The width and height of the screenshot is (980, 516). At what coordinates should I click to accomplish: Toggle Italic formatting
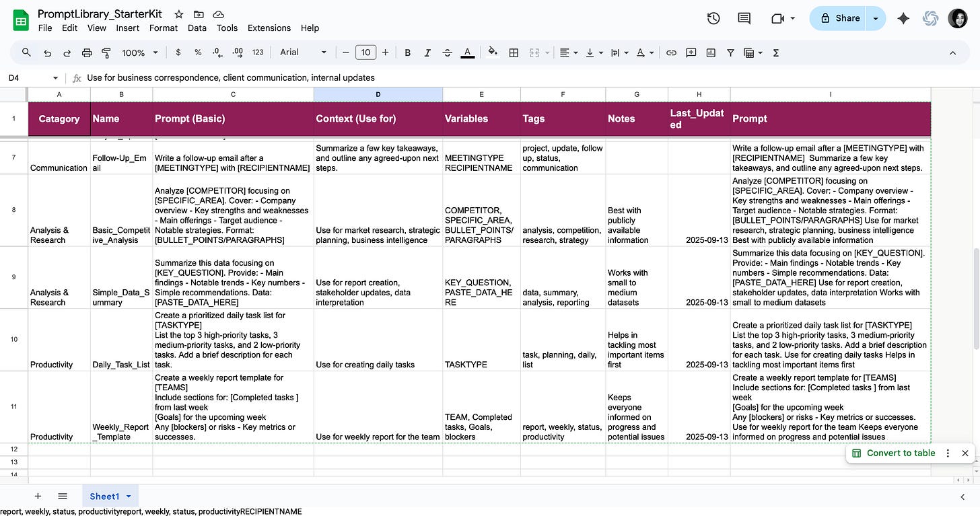point(427,52)
